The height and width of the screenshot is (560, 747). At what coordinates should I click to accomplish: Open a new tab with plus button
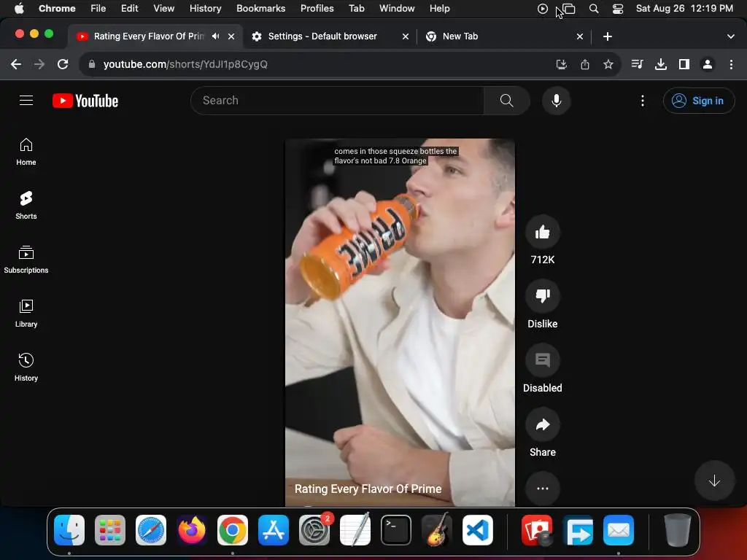point(607,36)
